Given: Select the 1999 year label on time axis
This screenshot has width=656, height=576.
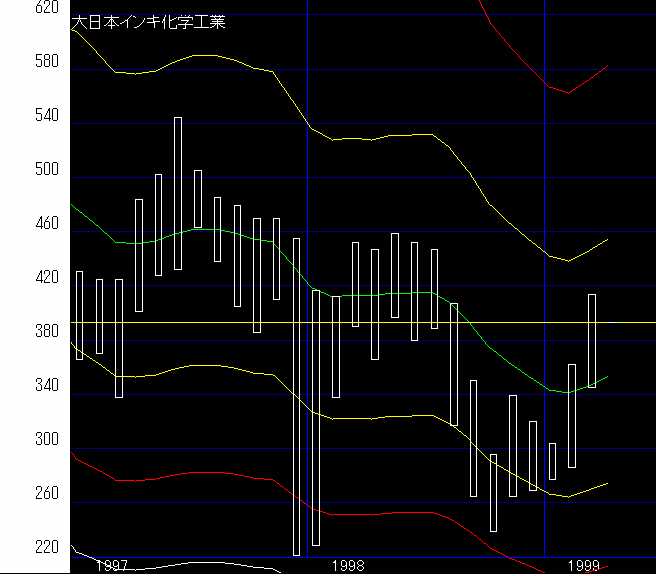Looking at the screenshot, I should (x=583, y=566).
